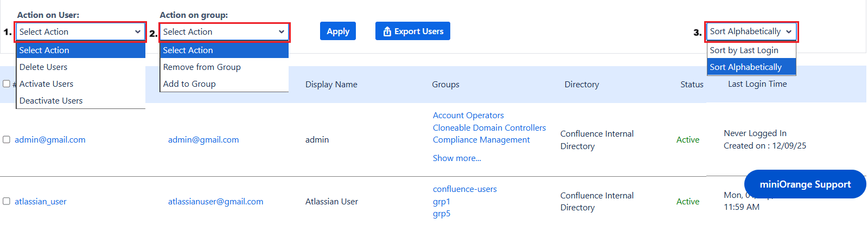Select the Remove from Group option
The image size is (868, 225).
[x=202, y=67]
